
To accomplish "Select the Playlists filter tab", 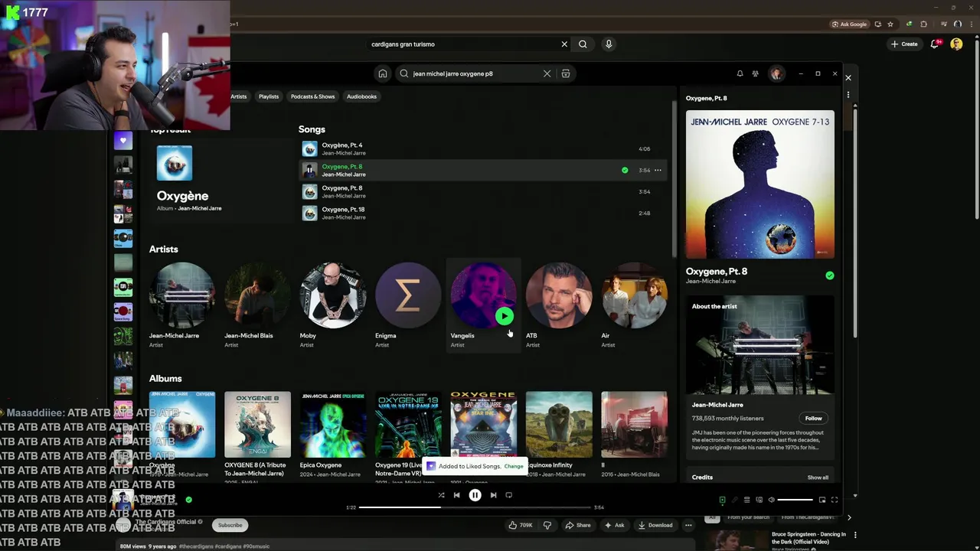I will 269,96.
